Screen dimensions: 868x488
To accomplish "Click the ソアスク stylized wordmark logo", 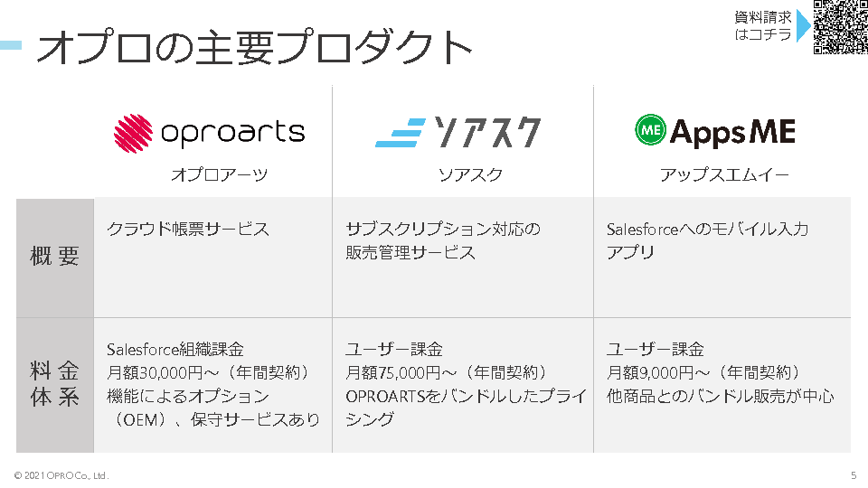I will pyautogui.click(x=486, y=133).
